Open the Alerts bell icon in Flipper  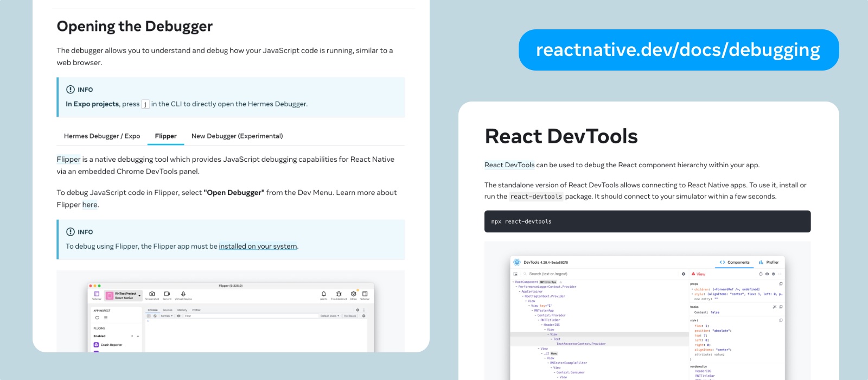(324, 294)
